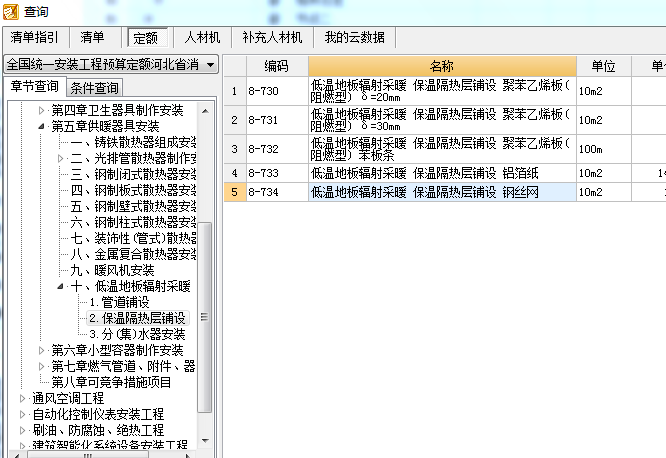Select 七、装饰性(管式)散热器 tree item

[x=133, y=238]
